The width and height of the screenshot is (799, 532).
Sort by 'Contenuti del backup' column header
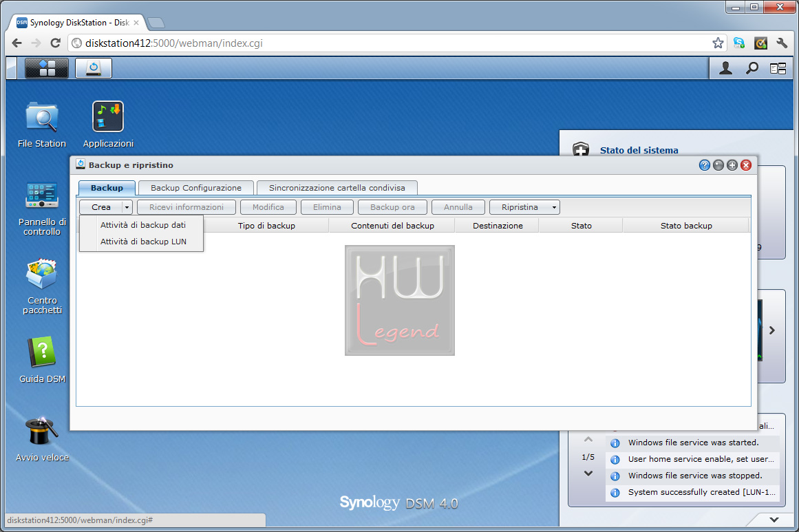pyautogui.click(x=392, y=225)
